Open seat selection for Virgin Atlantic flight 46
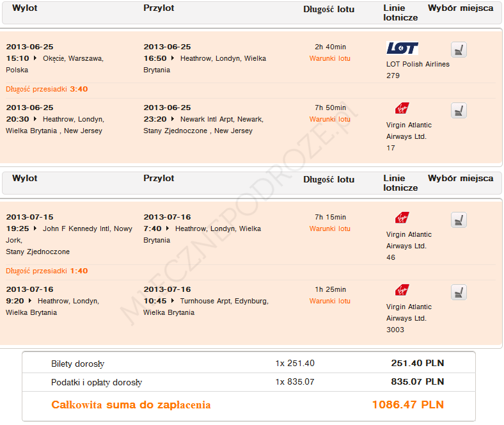Viewport: 504px width, 425px height. [459, 220]
